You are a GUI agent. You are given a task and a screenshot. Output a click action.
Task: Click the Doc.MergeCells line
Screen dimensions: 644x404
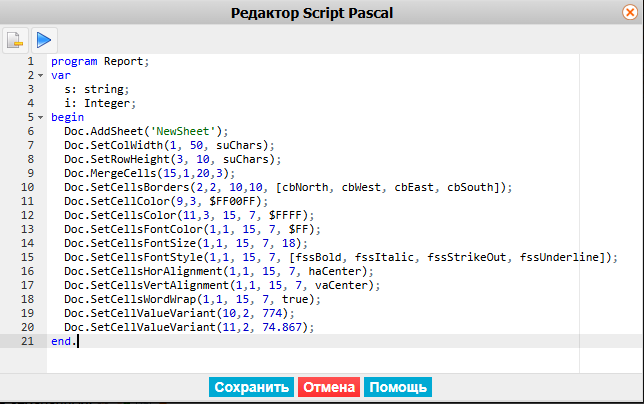coord(150,173)
